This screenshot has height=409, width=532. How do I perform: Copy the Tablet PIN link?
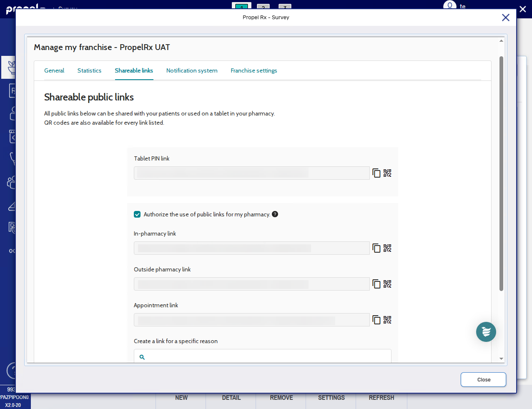pyautogui.click(x=376, y=173)
